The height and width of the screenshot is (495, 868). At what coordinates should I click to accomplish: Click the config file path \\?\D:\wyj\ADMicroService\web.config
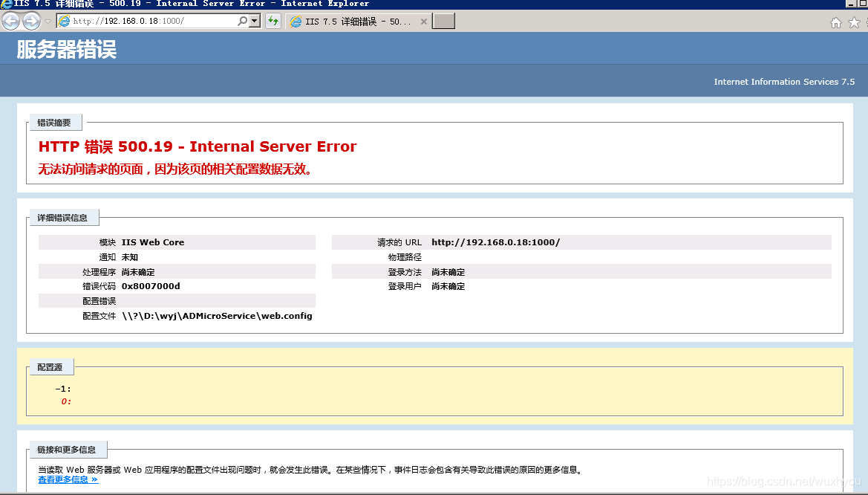coord(217,316)
